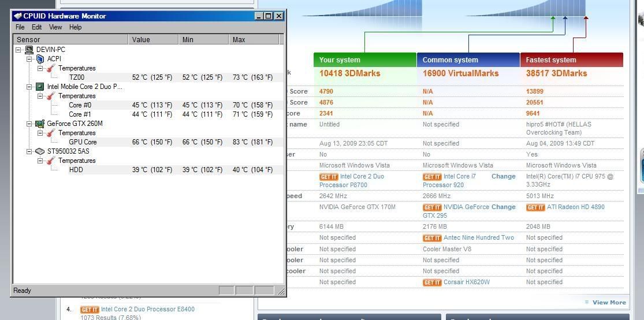
Task: Collapse the Temperatures node under GeForce GTX 260M
Action: [x=40, y=133]
